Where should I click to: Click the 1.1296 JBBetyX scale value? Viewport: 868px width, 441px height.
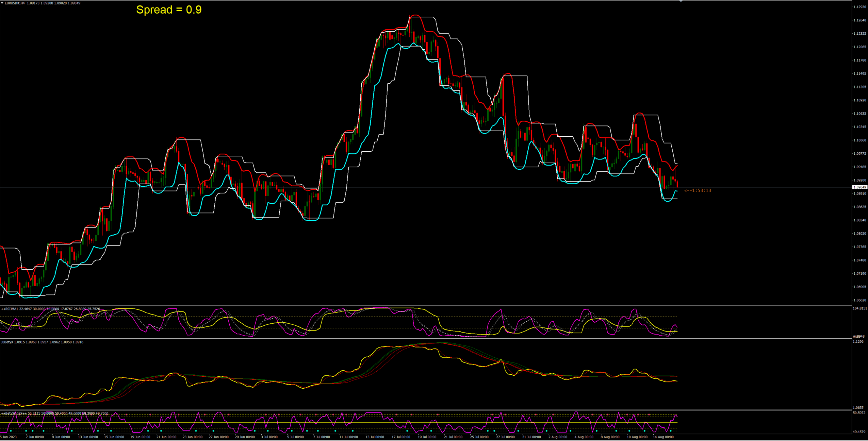coord(858,341)
